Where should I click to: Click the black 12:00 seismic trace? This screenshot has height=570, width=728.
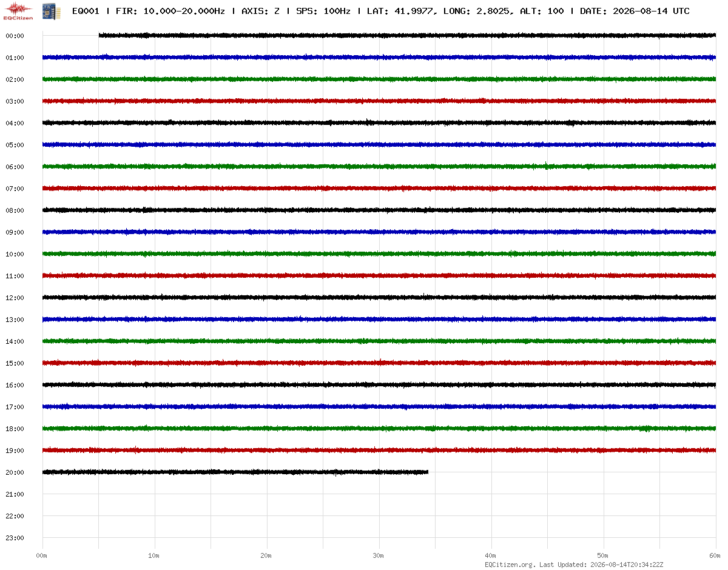pos(379,298)
